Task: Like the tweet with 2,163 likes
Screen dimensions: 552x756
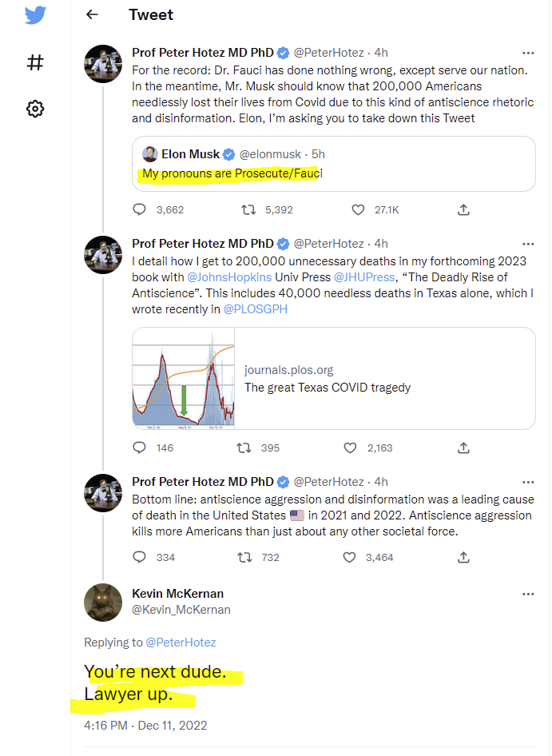Action: (350, 448)
